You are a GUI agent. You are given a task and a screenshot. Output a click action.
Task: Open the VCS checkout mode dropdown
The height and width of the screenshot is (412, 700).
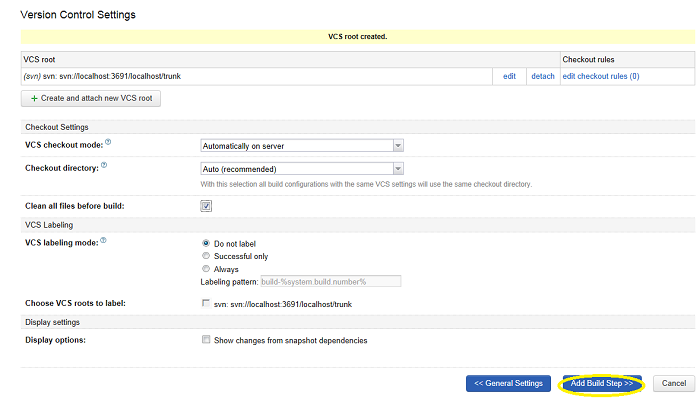pyautogui.click(x=302, y=145)
